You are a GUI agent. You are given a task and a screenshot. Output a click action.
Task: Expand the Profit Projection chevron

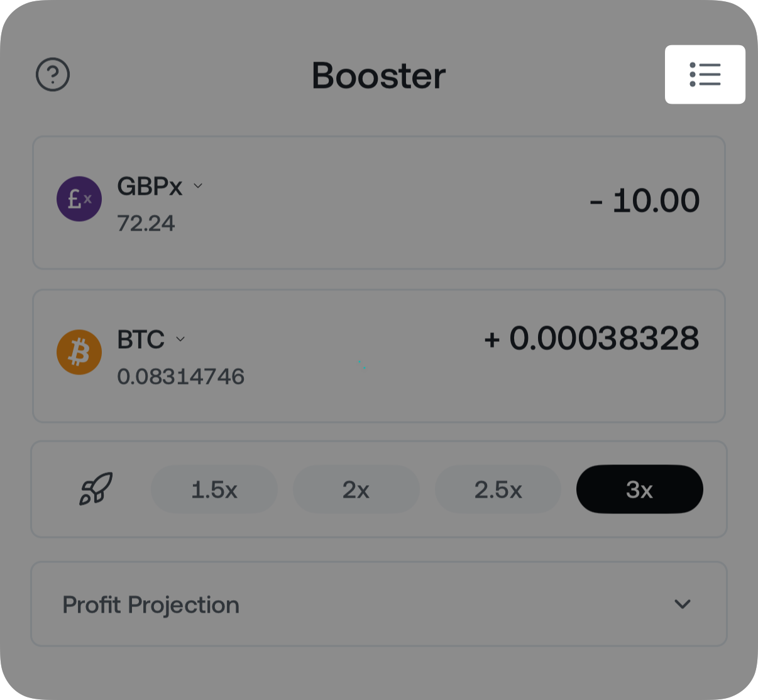[x=682, y=604]
